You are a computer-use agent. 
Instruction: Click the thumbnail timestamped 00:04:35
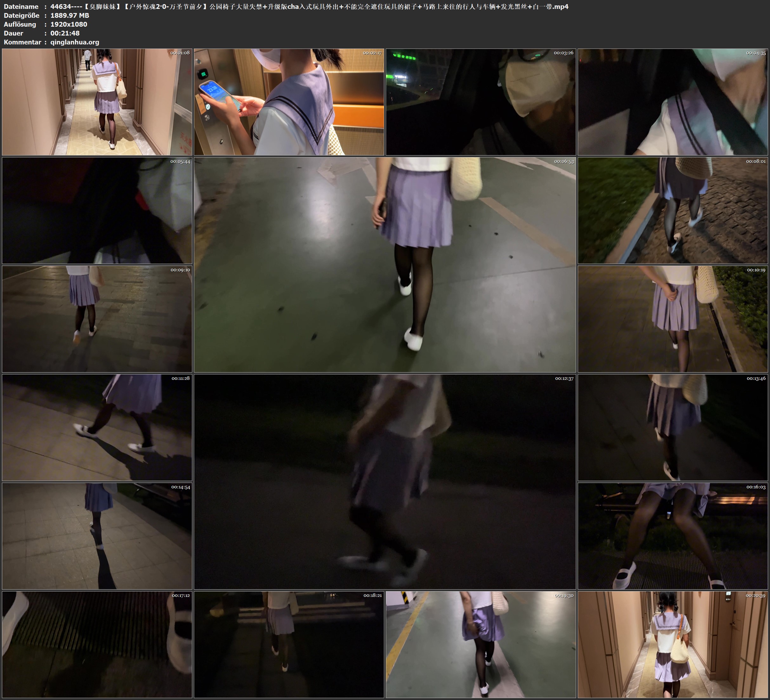[x=673, y=102]
